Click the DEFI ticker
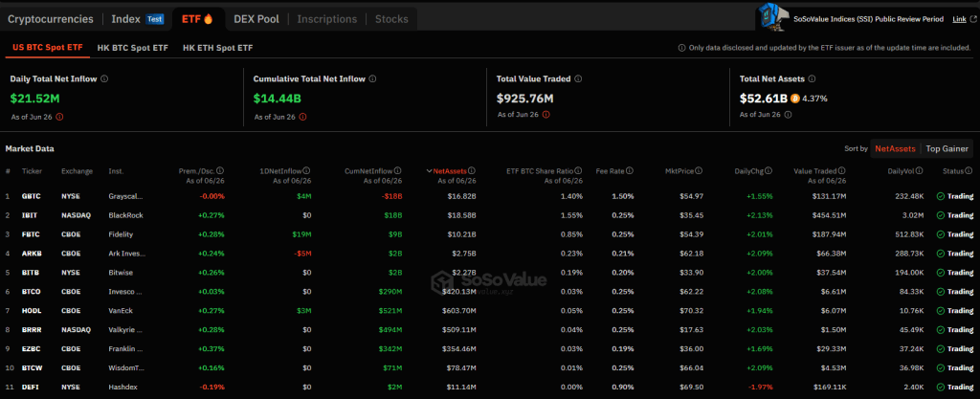This screenshot has width=980, height=399. pos(32,388)
